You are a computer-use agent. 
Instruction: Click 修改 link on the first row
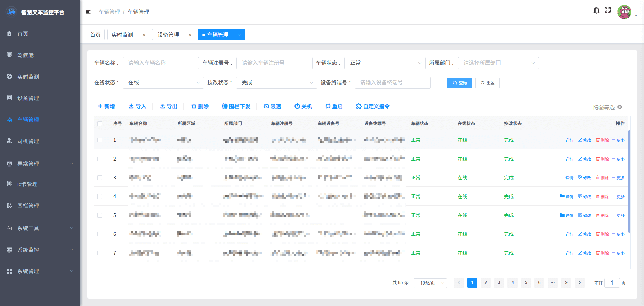coord(585,140)
